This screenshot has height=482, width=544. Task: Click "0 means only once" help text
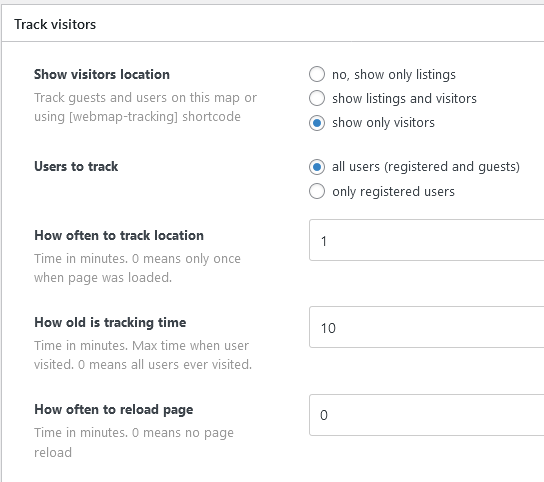pos(186,259)
